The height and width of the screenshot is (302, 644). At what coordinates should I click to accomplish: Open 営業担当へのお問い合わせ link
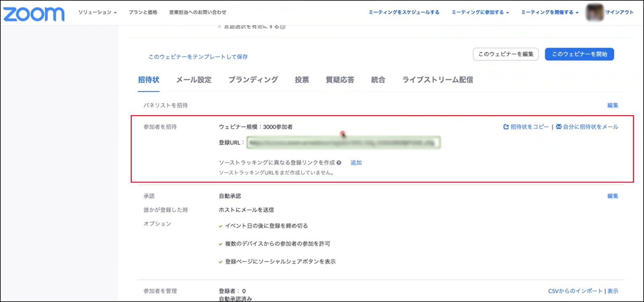tap(198, 12)
